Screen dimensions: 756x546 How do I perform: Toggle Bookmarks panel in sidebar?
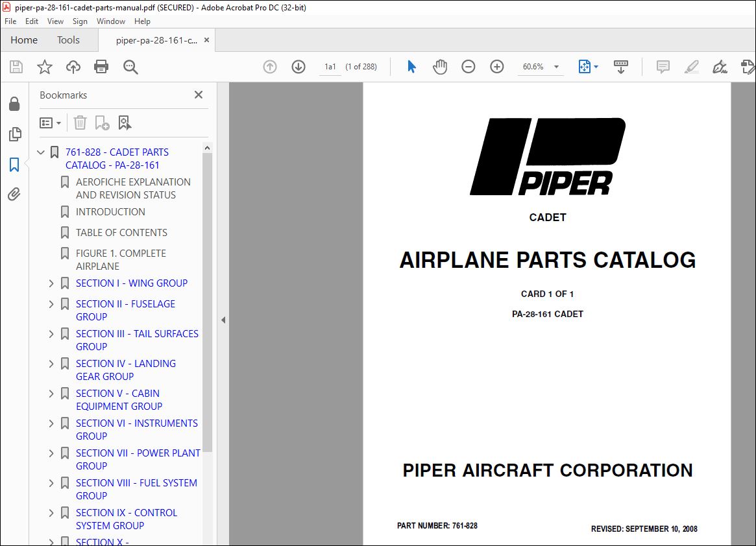[14, 164]
